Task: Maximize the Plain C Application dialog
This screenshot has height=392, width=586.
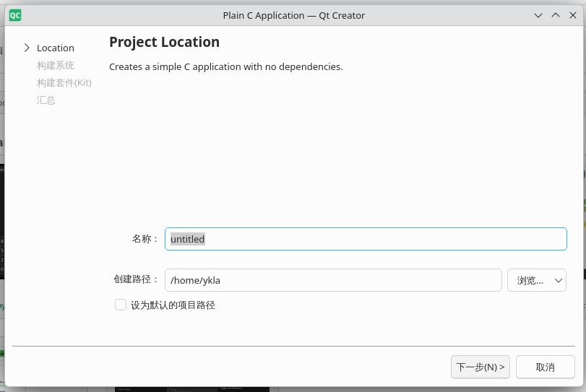Action: click(556, 15)
